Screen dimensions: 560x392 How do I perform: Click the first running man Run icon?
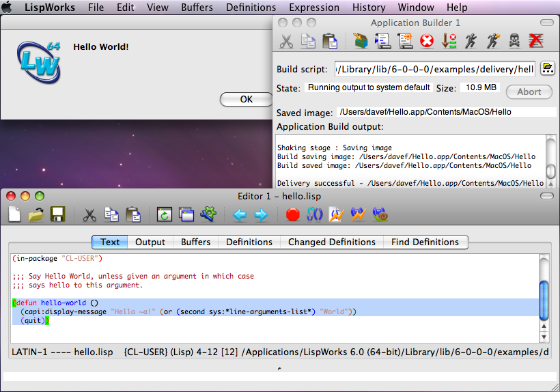pos(471,41)
